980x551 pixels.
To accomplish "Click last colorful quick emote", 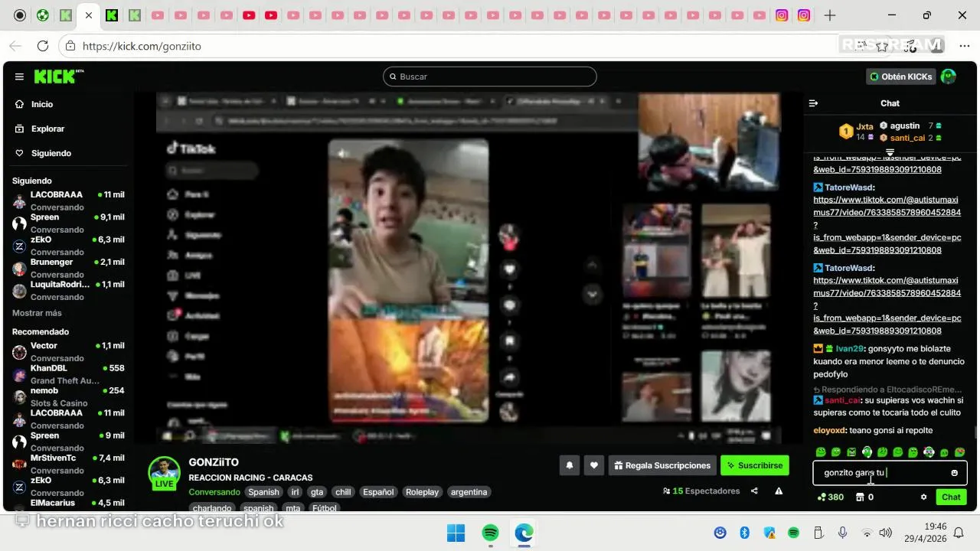I will click(x=959, y=452).
